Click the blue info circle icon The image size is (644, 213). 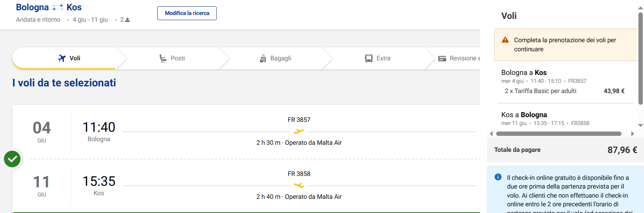[498, 177]
